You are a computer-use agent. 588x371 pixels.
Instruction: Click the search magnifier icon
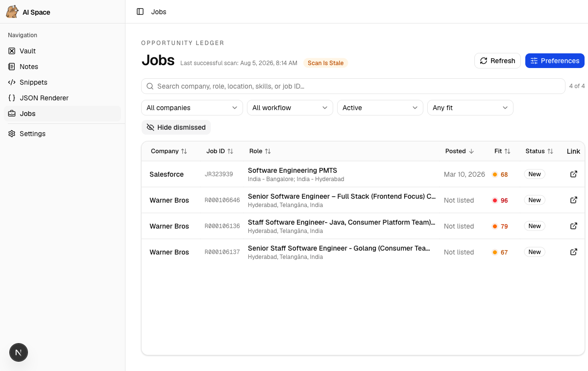click(x=150, y=86)
